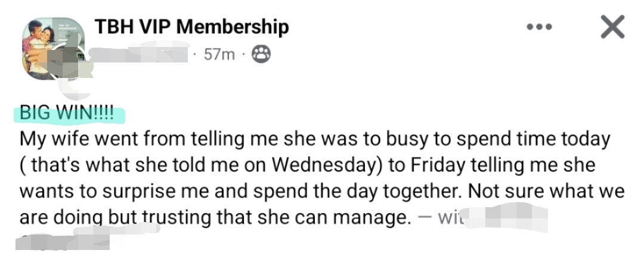
Task: Open the 57m post timestamp
Action: (x=219, y=55)
